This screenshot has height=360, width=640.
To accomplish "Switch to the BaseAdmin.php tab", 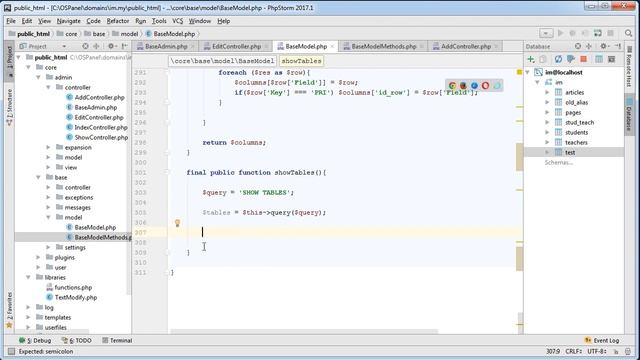I will point(165,47).
